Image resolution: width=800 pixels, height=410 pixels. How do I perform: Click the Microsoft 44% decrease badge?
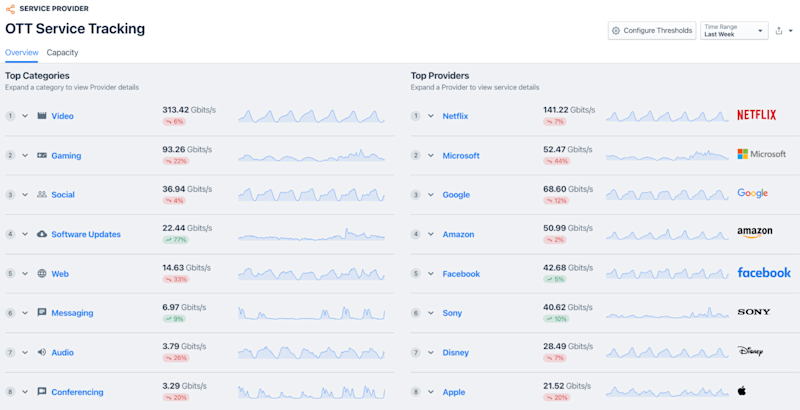coord(557,161)
